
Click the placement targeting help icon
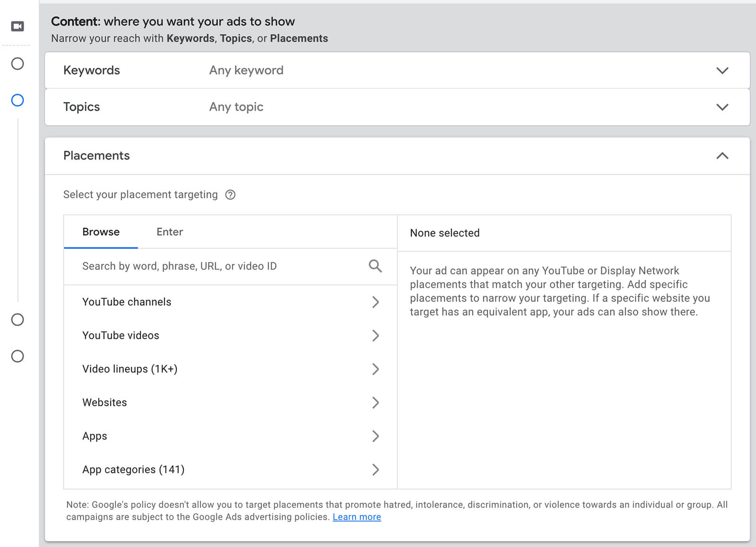pos(230,195)
